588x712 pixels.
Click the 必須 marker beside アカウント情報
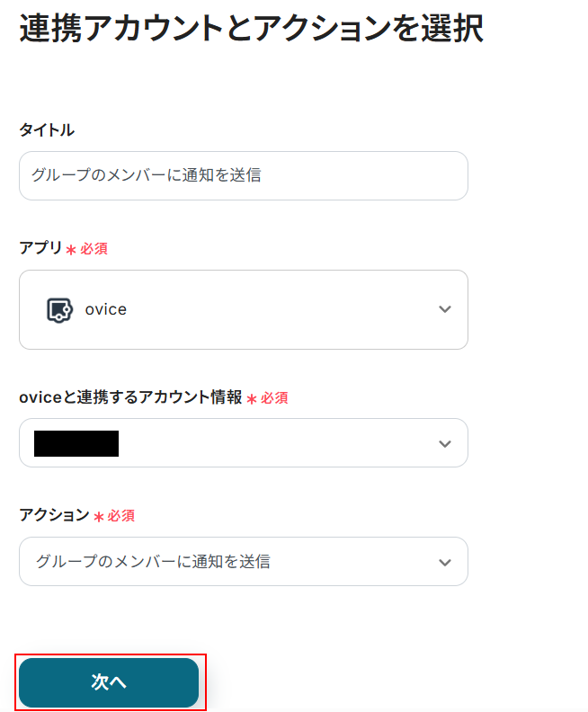click(274, 397)
